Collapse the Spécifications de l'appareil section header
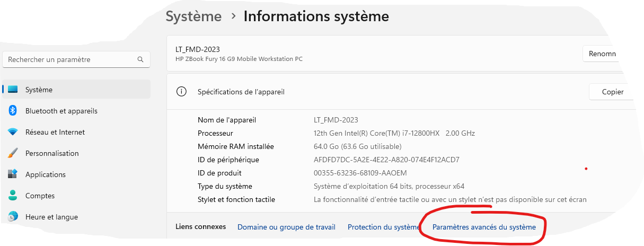Screen dimensions: 644x246 pyautogui.click(x=371, y=92)
